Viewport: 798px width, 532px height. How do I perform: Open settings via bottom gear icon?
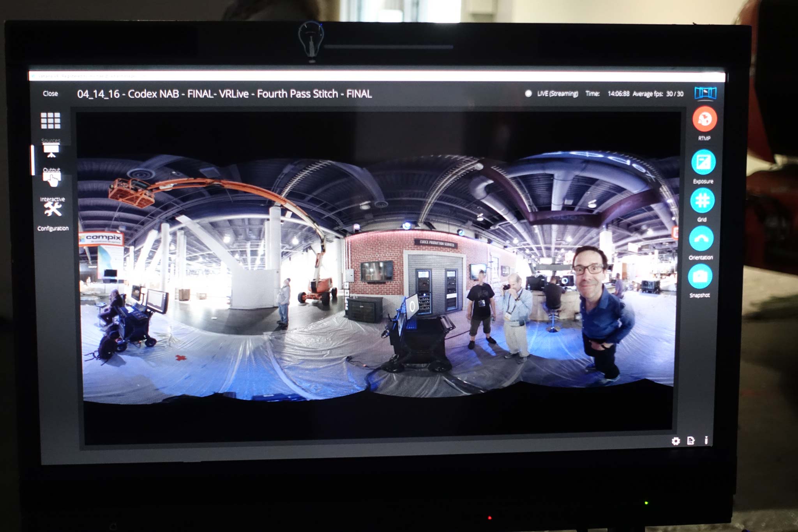click(676, 441)
